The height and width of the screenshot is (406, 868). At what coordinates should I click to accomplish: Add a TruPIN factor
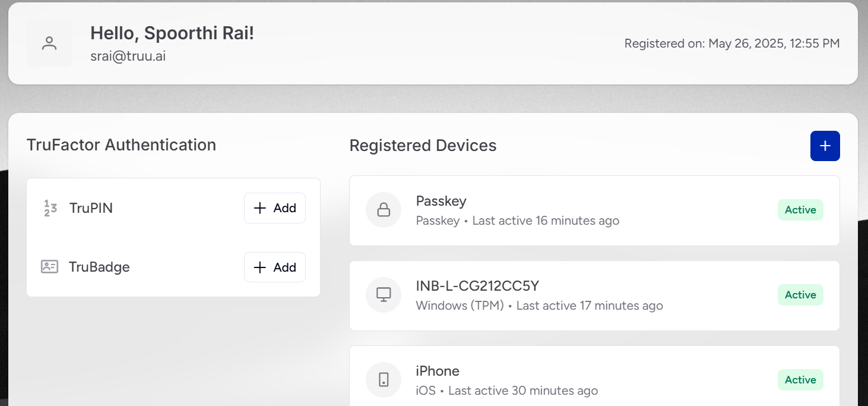(275, 208)
